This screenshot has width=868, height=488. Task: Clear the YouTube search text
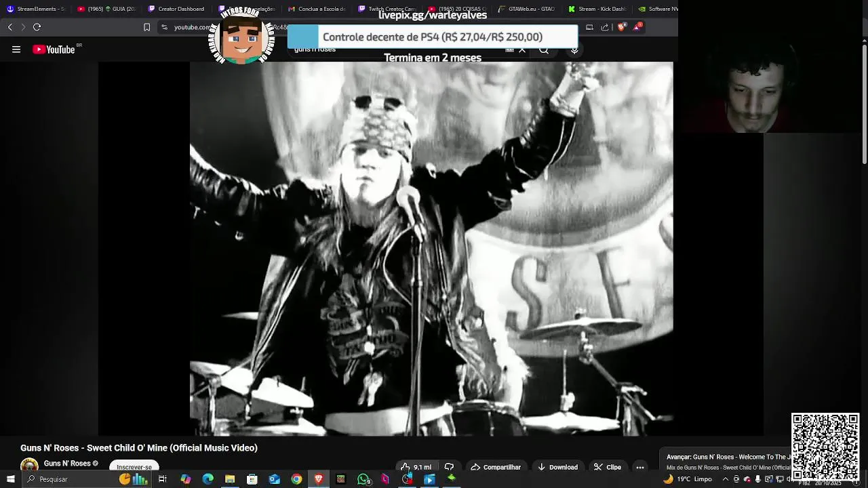pos(522,49)
